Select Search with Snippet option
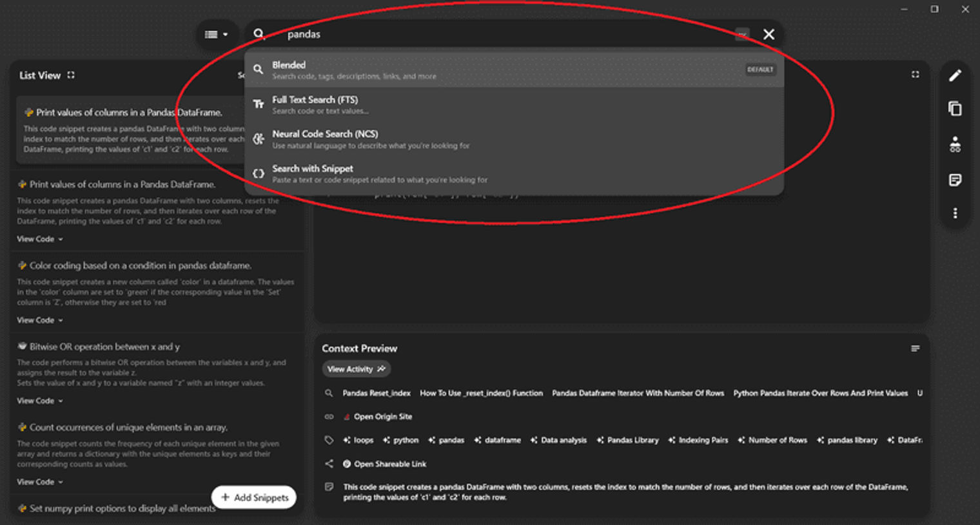 click(x=514, y=173)
